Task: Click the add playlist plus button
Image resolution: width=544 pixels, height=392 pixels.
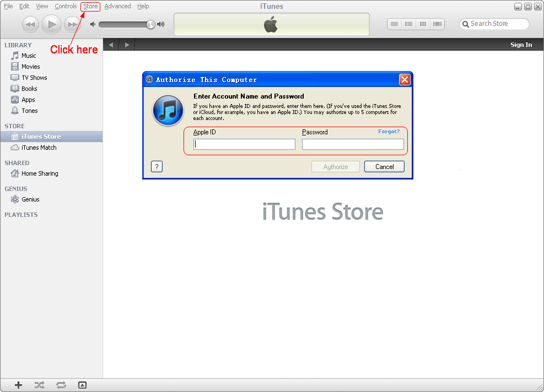Action: click(x=18, y=385)
